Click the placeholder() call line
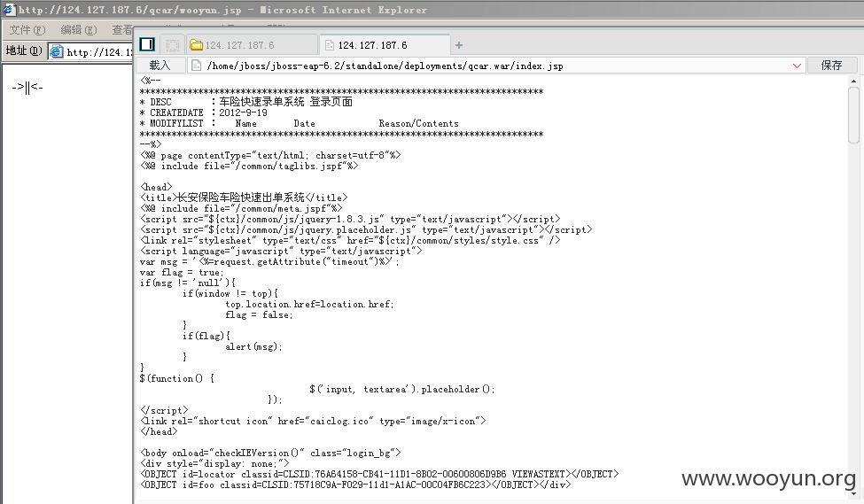Screen dimensions: 864x504 (x=402, y=389)
